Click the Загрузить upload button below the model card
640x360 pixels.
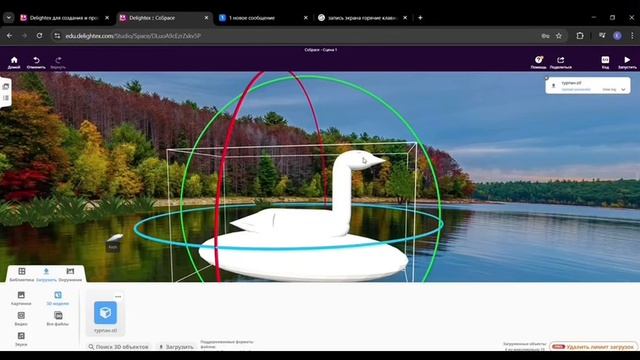176,347
